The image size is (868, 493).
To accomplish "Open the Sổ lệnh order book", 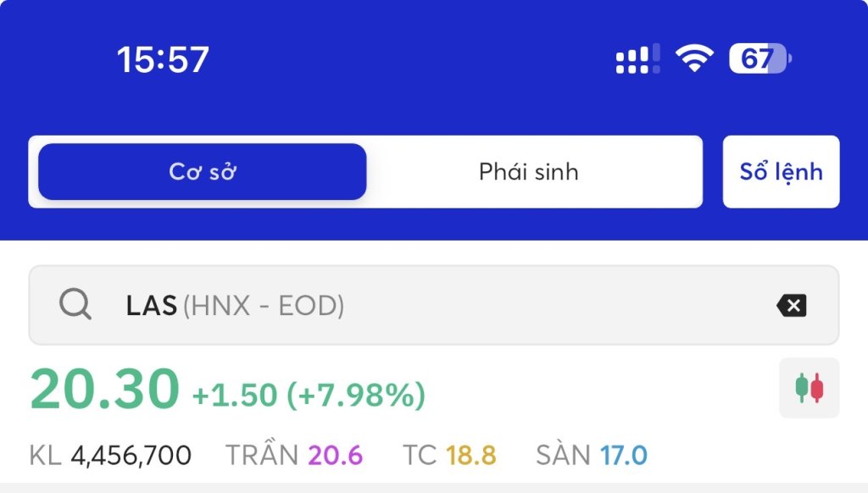I will tap(781, 171).
